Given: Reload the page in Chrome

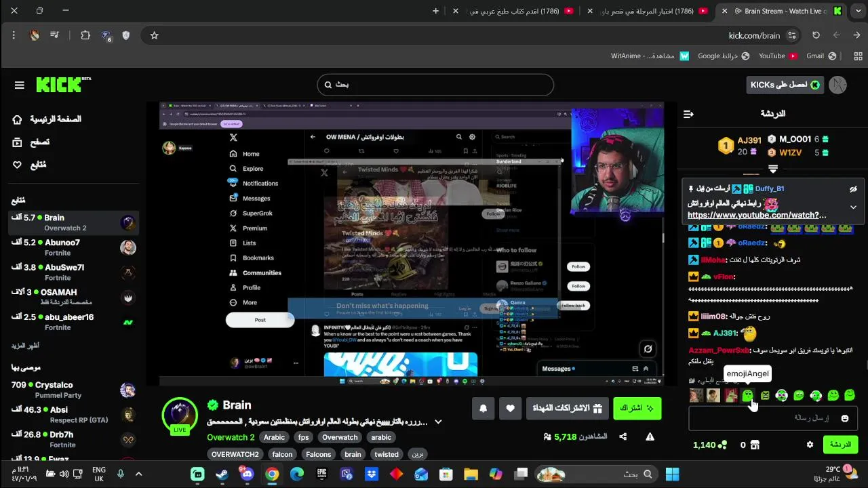Looking at the screenshot, I should (816, 35).
